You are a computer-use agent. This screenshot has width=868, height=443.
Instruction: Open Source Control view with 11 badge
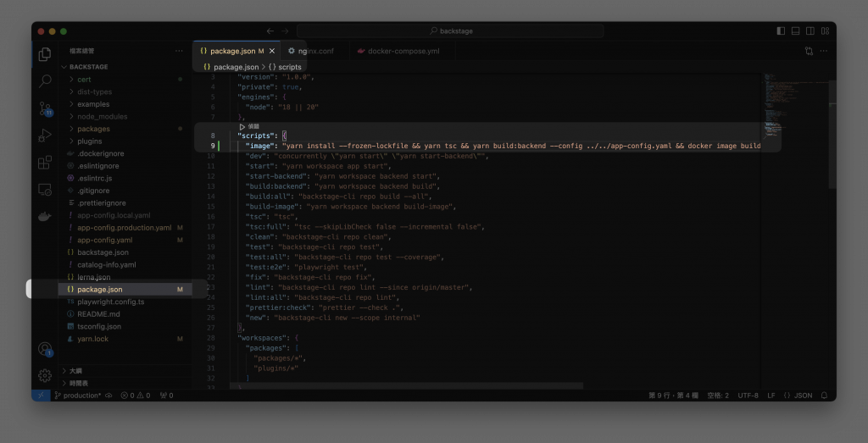(x=45, y=108)
